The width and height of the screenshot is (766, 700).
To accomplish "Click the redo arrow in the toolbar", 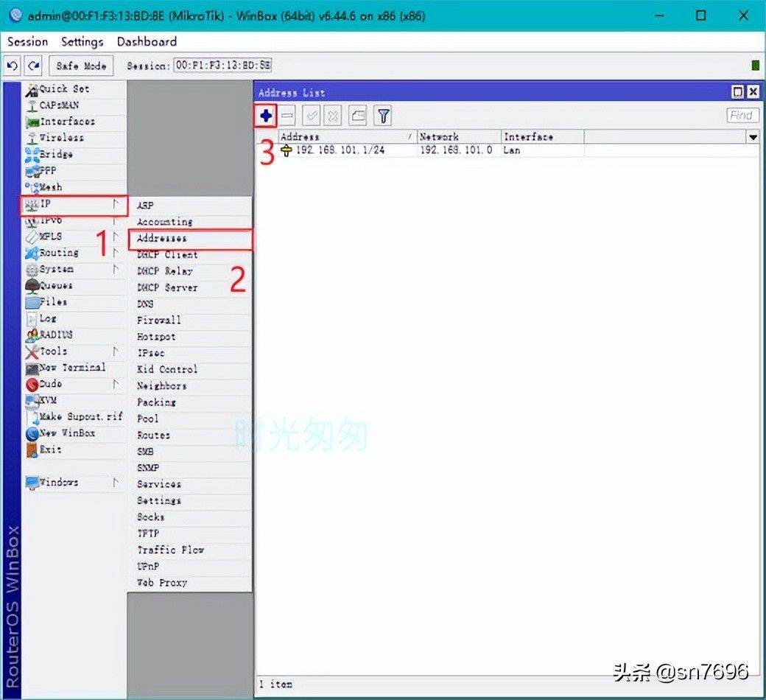I will [34, 66].
